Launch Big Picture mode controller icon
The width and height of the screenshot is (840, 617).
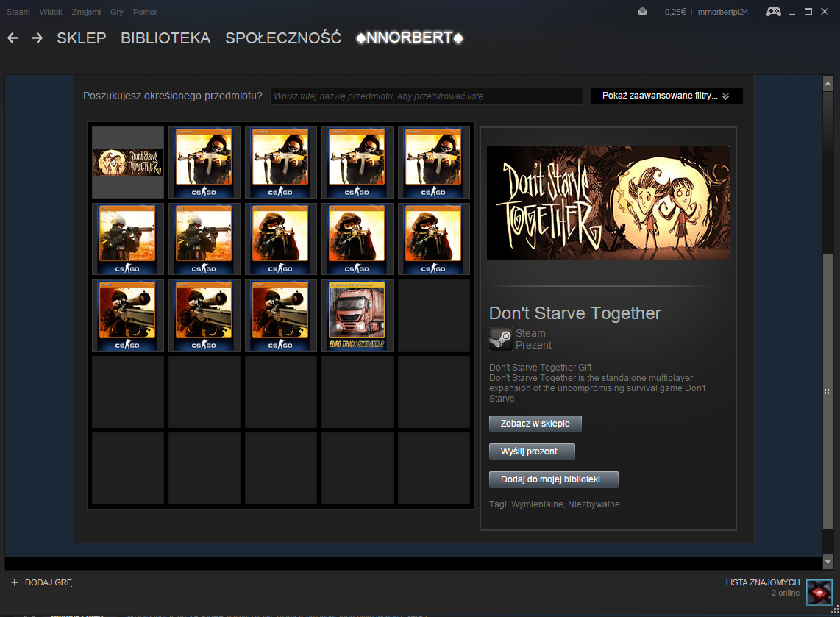(773, 12)
